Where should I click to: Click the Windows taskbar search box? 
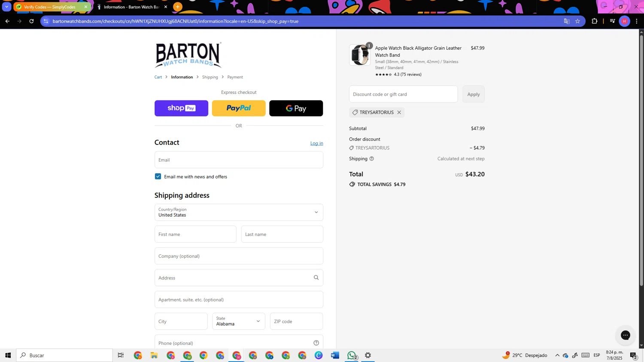[x=64, y=355]
